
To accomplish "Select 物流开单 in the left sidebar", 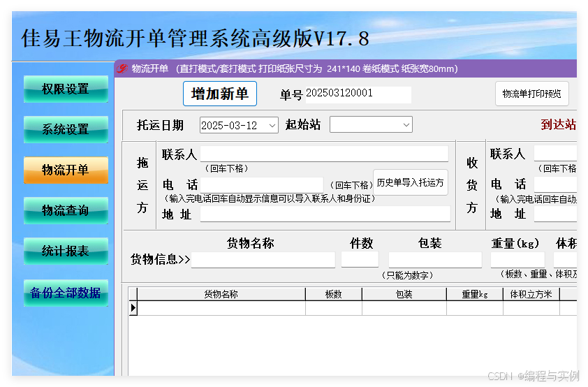I will pyautogui.click(x=66, y=170).
